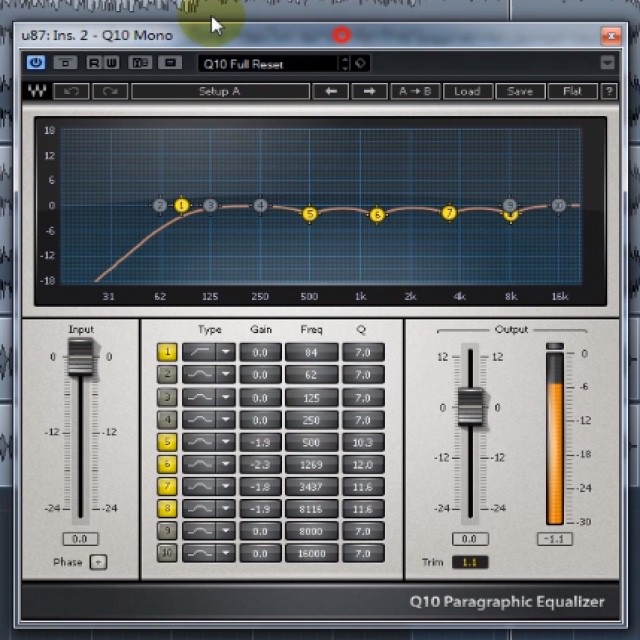Image resolution: width=640 pixels, height=640 pixels.
Task: Click the Output fader handle
Action: [470, 406]
